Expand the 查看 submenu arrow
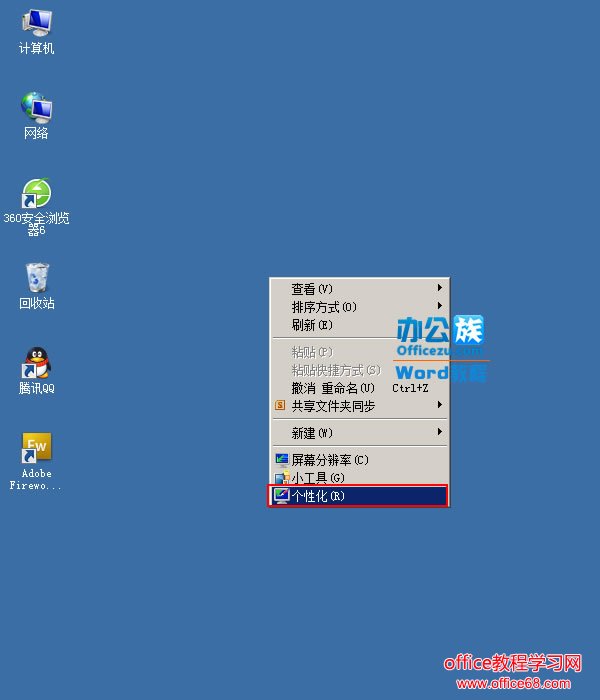The image size is (600, 700). pos(439,288)
